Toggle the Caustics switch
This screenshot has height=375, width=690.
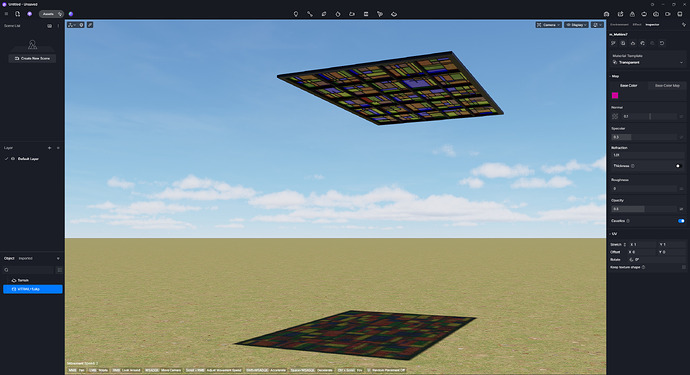(x=681, y=221)
